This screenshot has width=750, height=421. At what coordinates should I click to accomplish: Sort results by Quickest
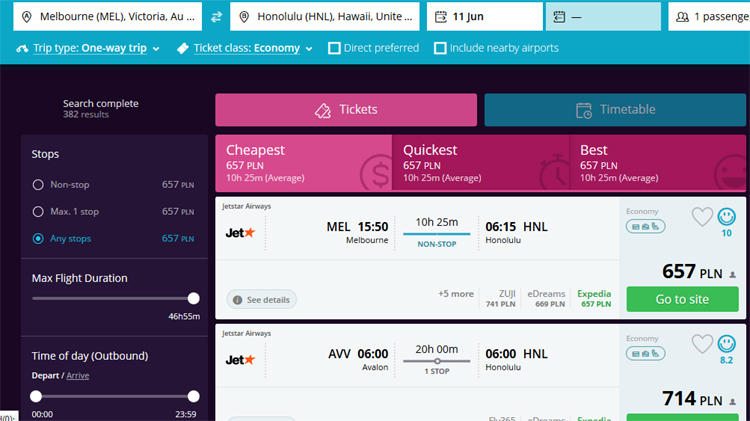coord(481,163)
